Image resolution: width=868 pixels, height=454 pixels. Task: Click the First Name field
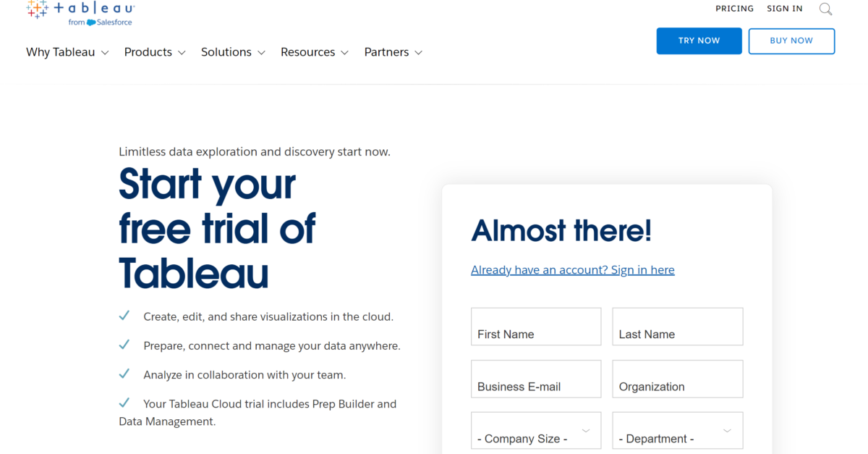click(x=535, y=327)
